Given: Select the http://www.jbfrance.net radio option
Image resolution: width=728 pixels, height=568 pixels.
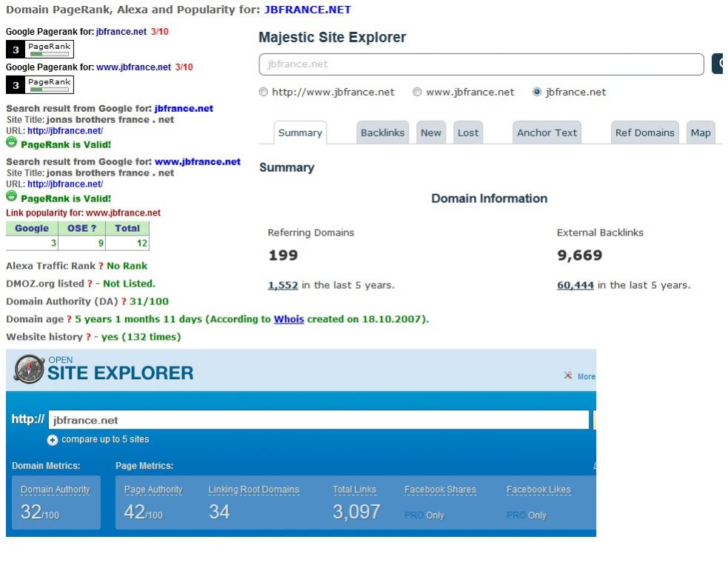Looking at the screenshot, I should pos(263,92).
